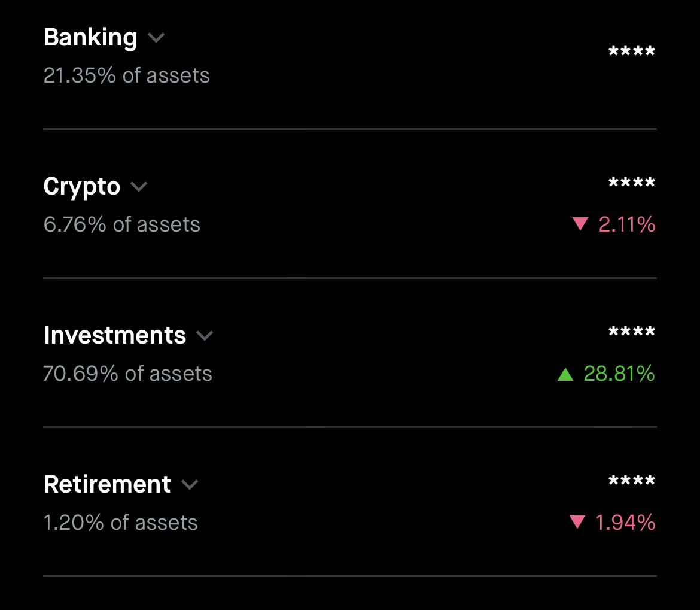Click the 70.69% of assets label
Image resolution: width=700 pixels, height=610 pixels.
coord(127,374)
